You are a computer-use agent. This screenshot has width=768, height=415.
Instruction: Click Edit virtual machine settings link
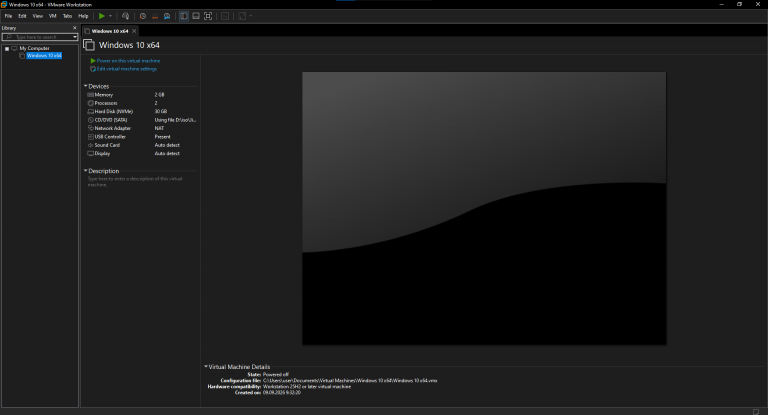click(x=127, y=69)
